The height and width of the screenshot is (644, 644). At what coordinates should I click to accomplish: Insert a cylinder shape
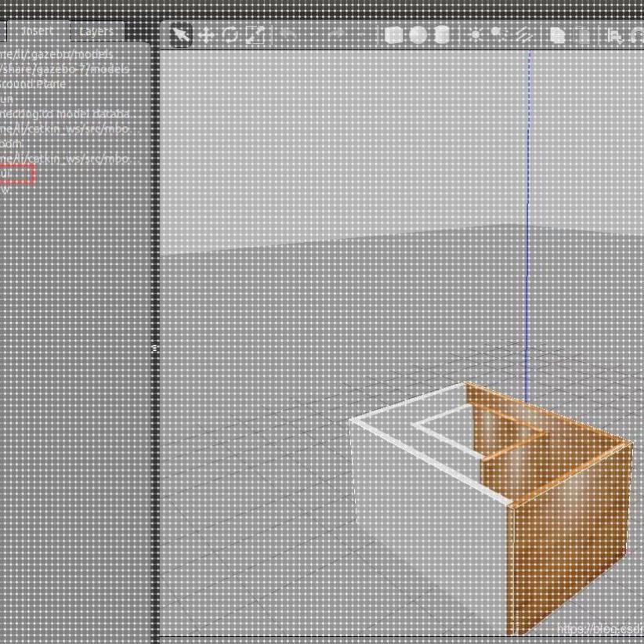441,34
